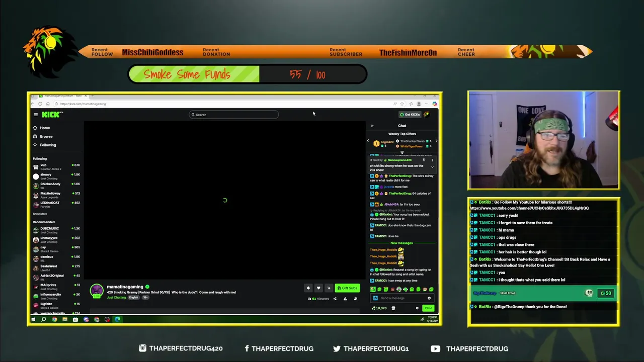Open Microsoft Edge from the taskbar
This screenshot has width=644, height=362.
coord(118,319)
